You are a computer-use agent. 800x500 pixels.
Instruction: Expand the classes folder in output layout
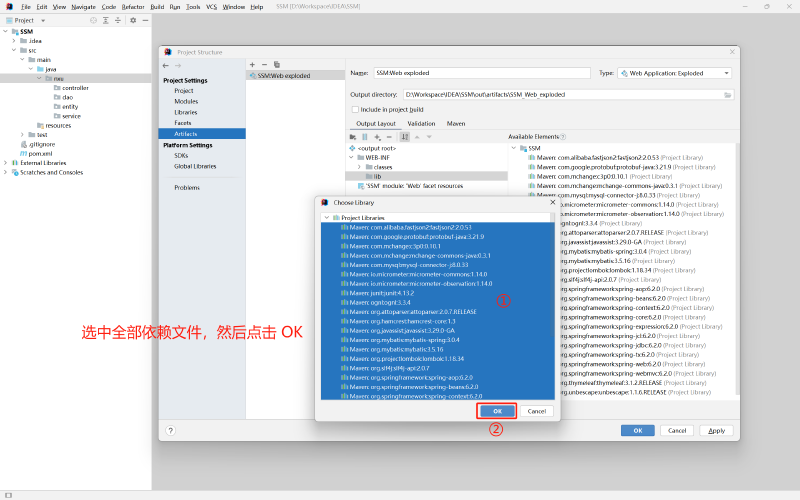pos(359,167)
